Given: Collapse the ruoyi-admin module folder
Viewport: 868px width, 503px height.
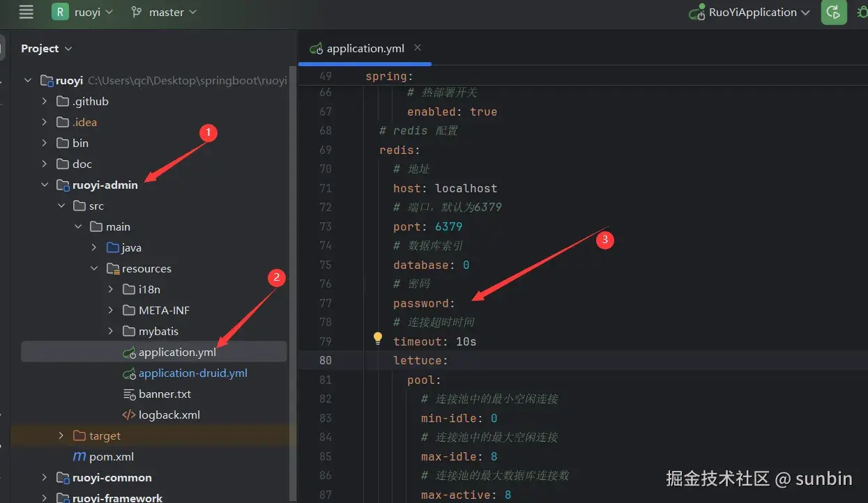Looking at the screenshot, I should click(x=45, y=185).
